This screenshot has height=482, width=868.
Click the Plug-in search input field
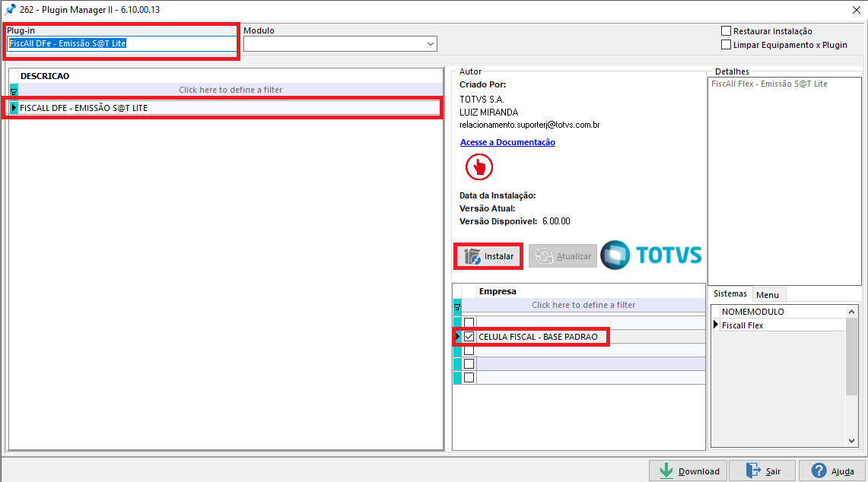[122, 44]
